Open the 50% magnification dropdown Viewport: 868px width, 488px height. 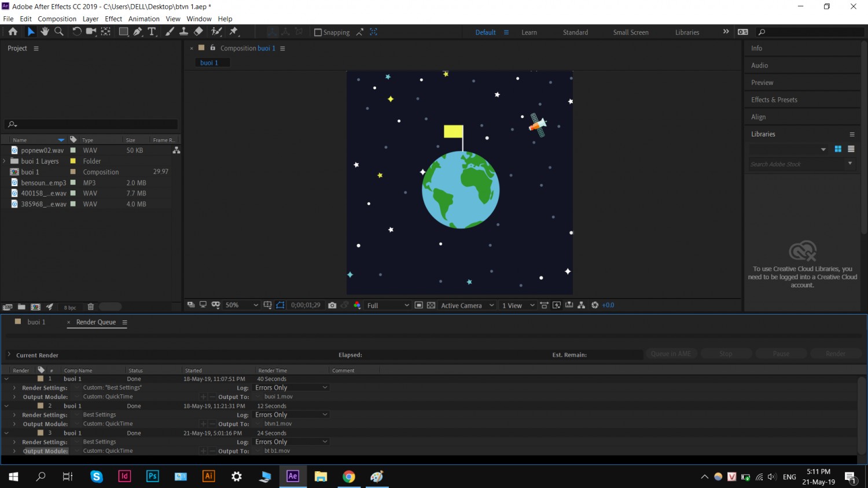coord(241,305)
